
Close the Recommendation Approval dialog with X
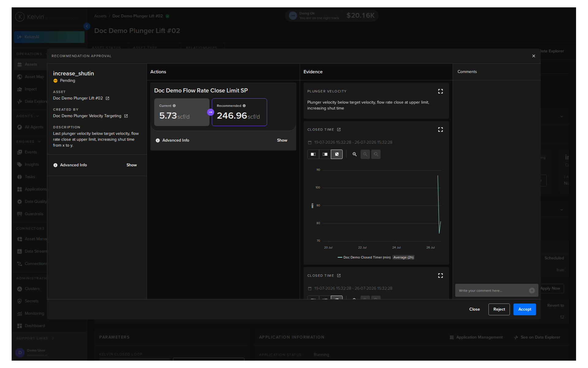tap(534, 56)
